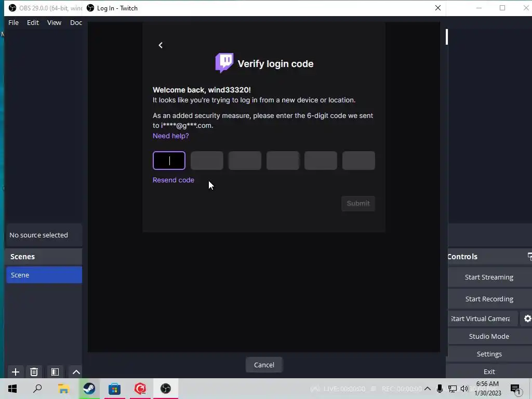This screenshot has width=532, height=399.
Task: Click the taskbar clock showing 6:56 AM
Action: tap(487, 389)
